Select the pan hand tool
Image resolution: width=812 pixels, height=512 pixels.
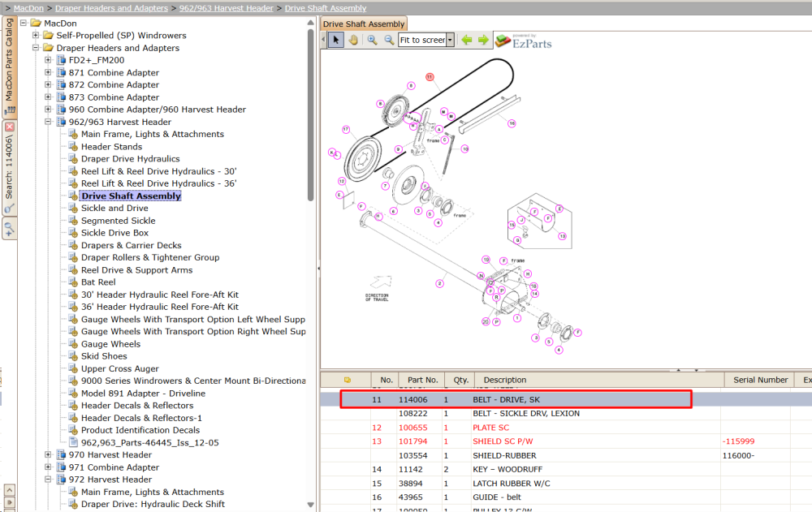point(353,40)
